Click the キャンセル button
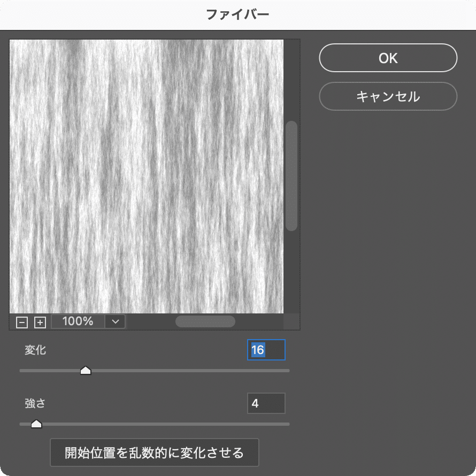476x476 pixels. click(x=388, y=96)
